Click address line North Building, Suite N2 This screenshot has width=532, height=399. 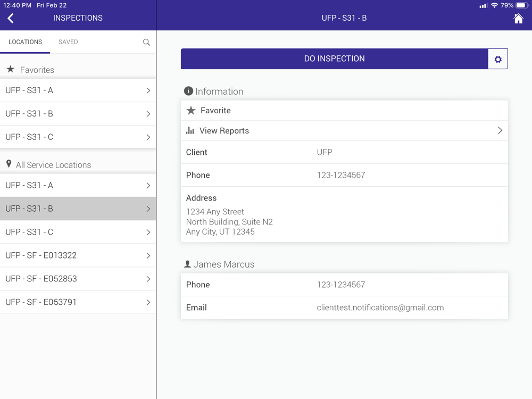pyautogui.click(x=229, y=222)
